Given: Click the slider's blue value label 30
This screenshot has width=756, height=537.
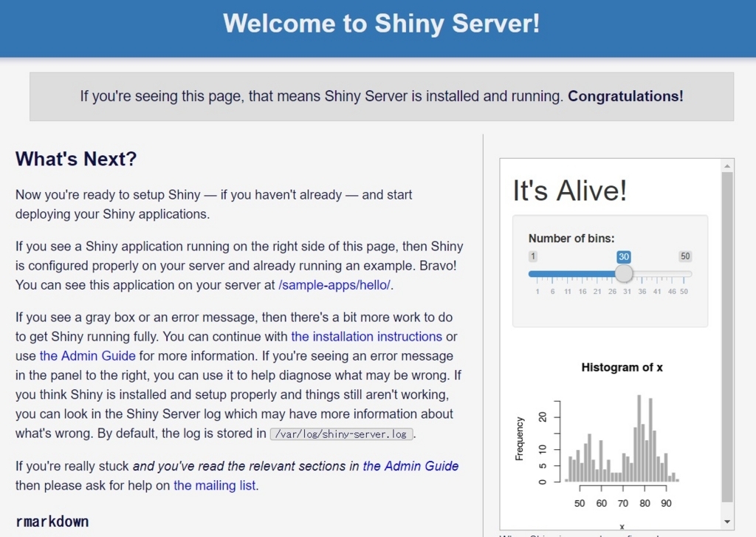Looking at the screenshot, I should (x=624, y=256).
